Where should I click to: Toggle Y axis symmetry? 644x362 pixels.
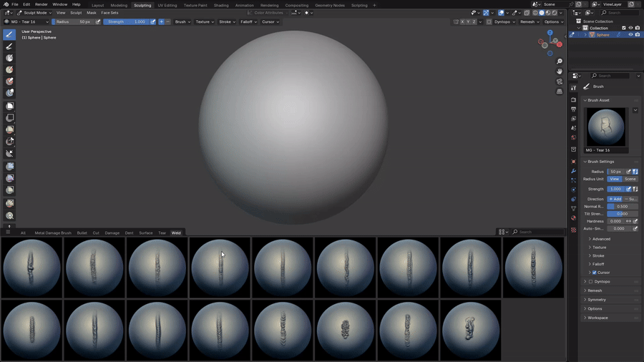point(468,21)
